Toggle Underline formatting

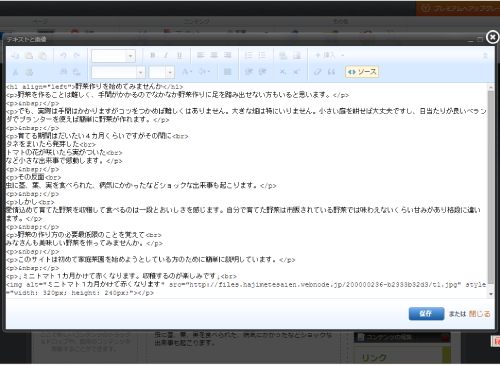(180, 56)
